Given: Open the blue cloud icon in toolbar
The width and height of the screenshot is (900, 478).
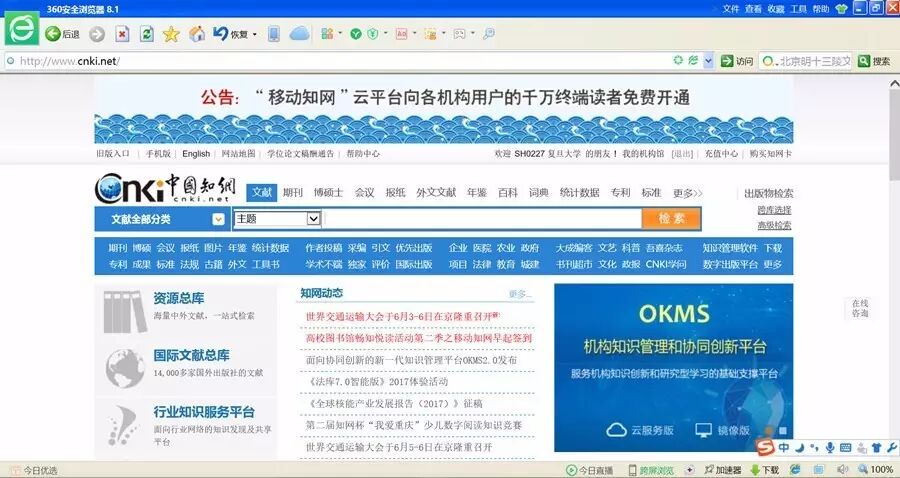Looking at the screenshot, I should 300,34.
